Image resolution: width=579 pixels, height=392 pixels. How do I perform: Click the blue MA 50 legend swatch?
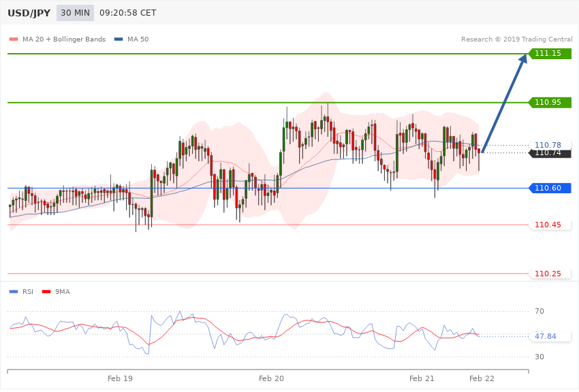click(119, 39)
